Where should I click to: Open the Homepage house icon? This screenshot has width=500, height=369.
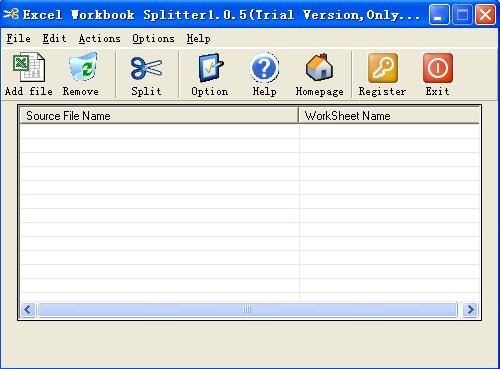pyautogui.click(x=319, y=67)
